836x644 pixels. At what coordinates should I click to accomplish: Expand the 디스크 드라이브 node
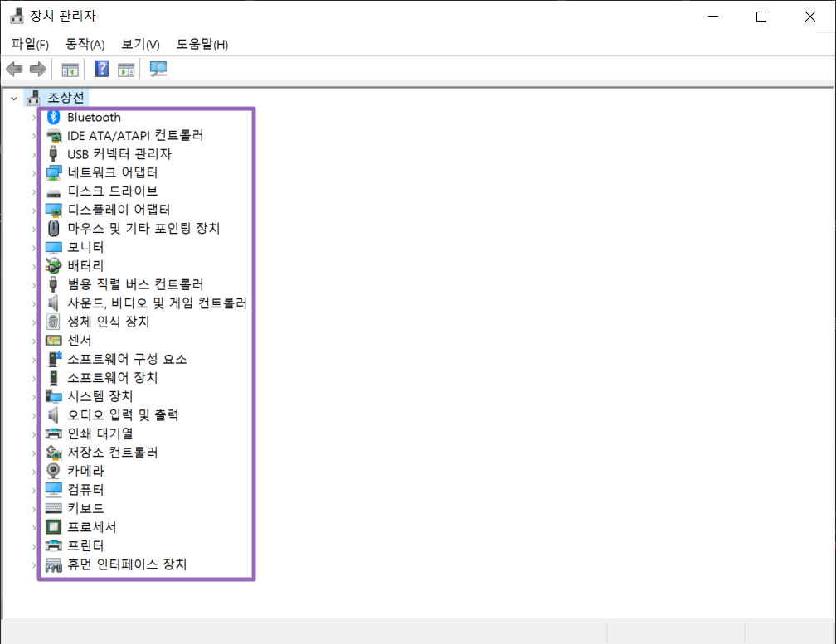(x=34, y=191)
